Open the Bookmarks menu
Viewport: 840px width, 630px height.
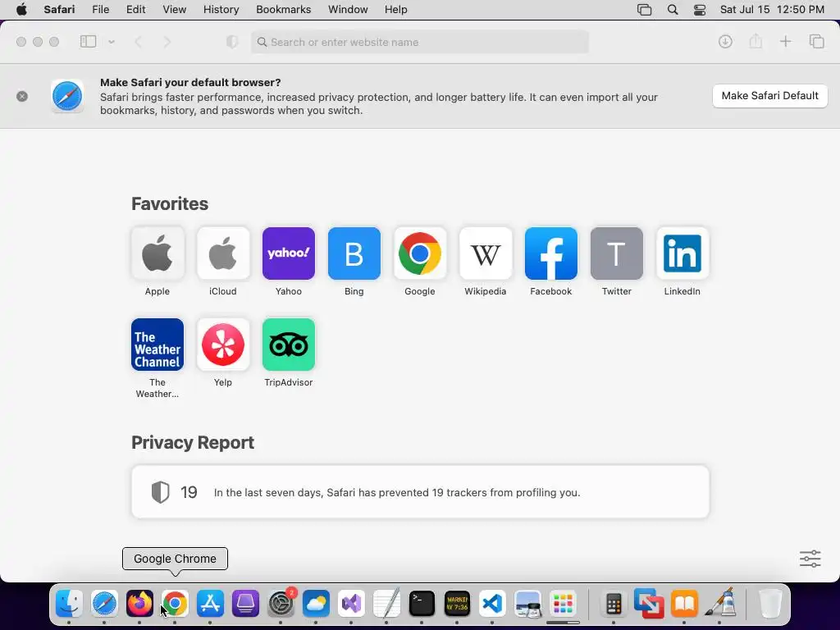coord(283,10)
